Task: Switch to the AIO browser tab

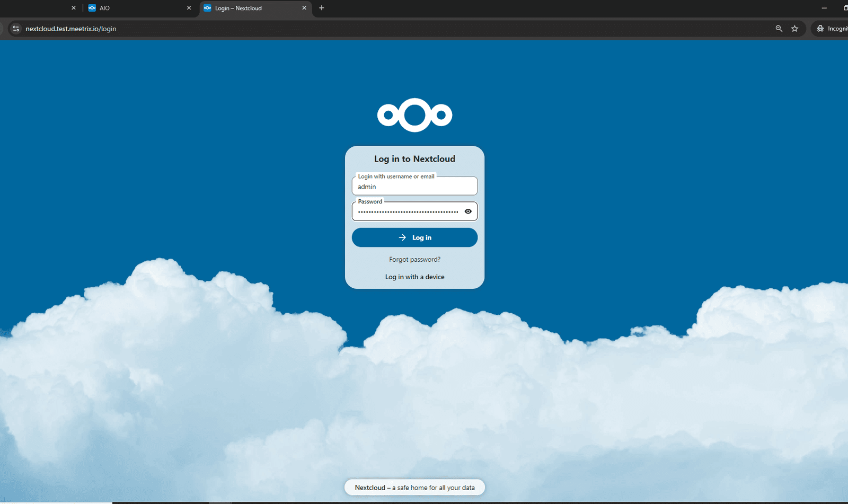Action: point(139,8)
